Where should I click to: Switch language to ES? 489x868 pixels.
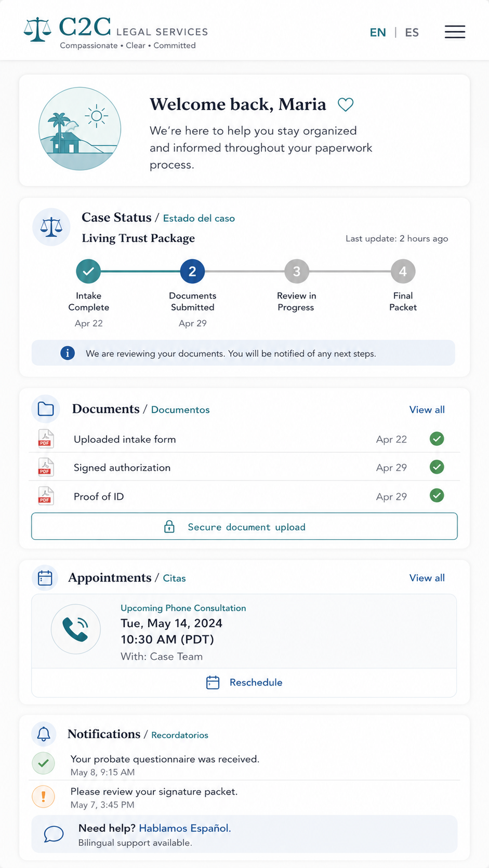pos(412,32)
